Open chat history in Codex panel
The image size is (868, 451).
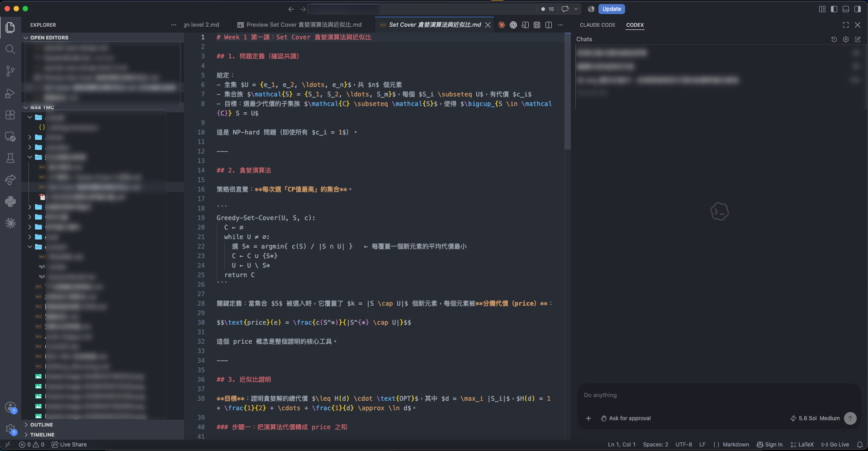[834, 39]
